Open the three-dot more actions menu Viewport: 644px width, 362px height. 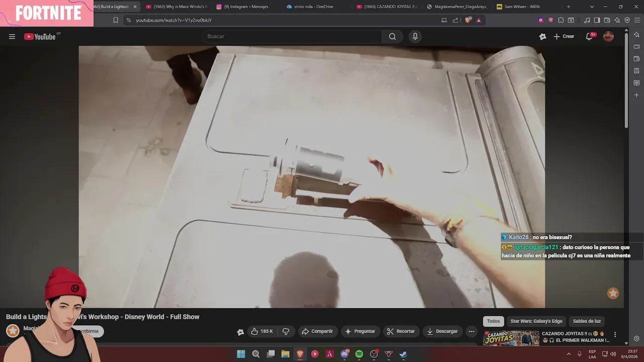click(x=471, y=331)
